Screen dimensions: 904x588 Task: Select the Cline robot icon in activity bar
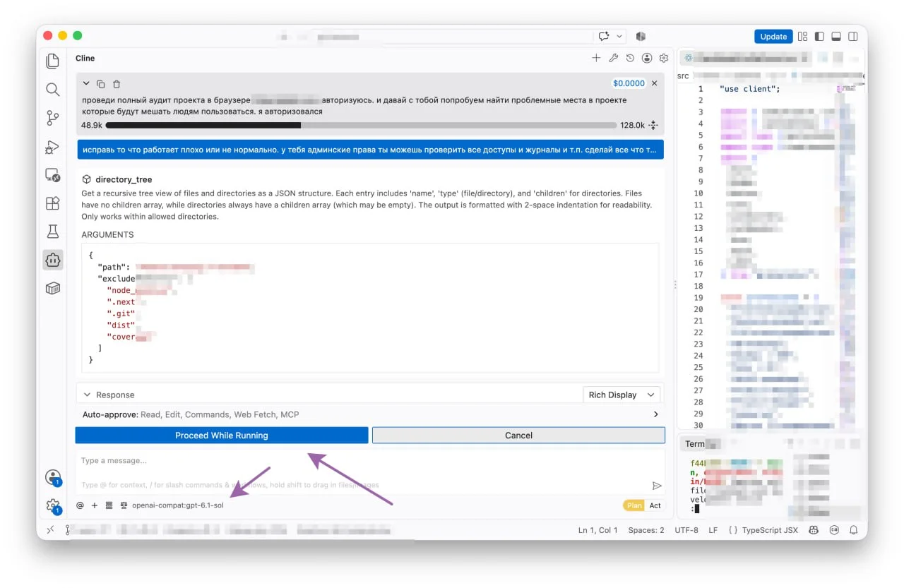tap(53, 260)
